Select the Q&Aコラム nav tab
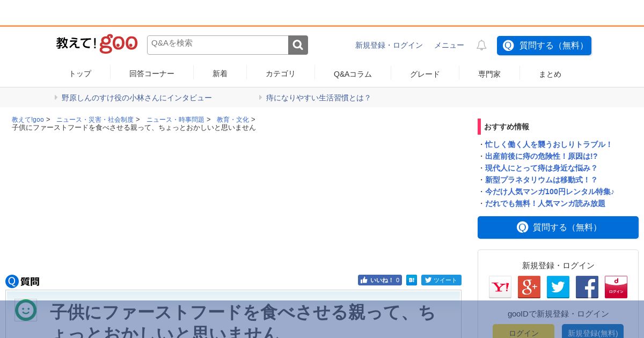Image resolution: width=644 pixels, height=338 pixels. tap(353, 74)
